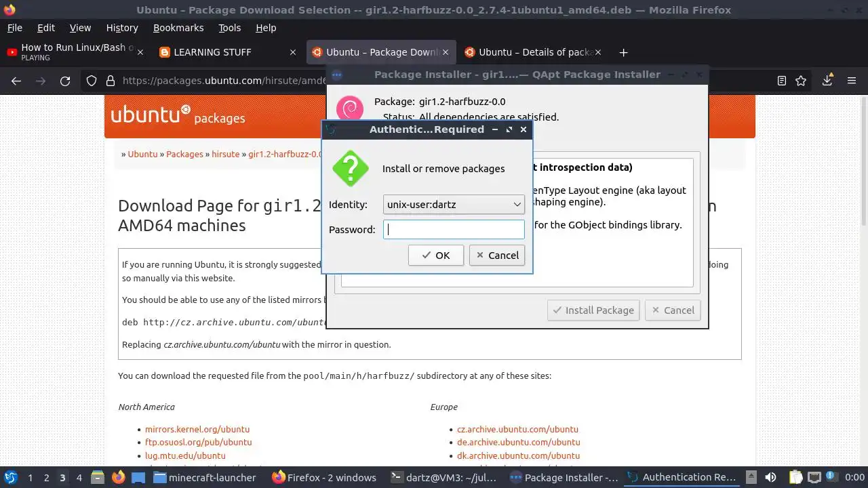Launch Firefox from quick-launch icon
The height and width of the screenshot is (488, 868).
(118, 477)
